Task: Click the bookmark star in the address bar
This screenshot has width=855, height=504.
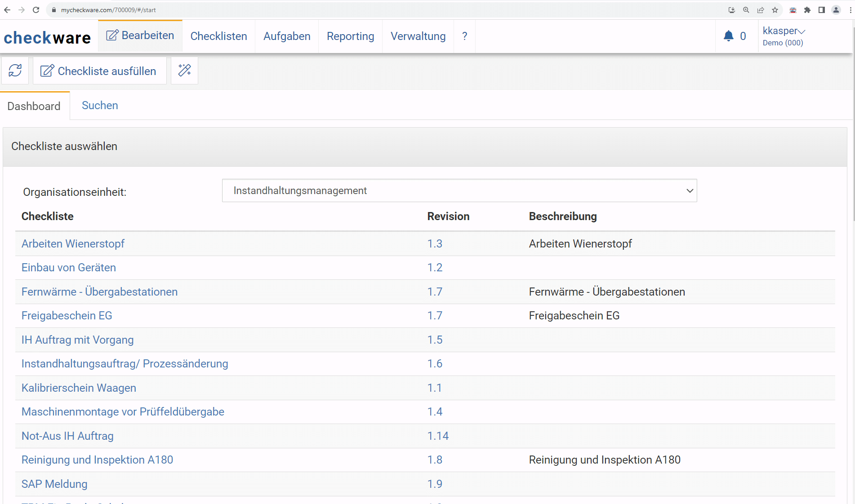Action: point(775,9)
